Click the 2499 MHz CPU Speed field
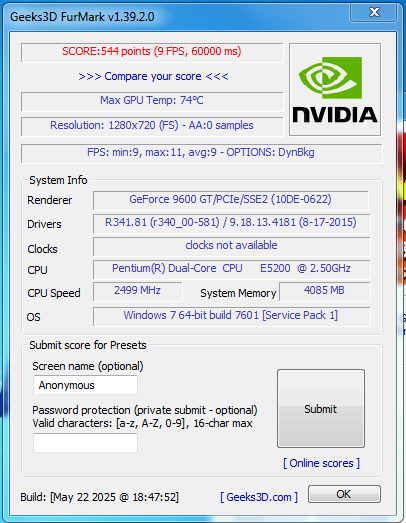 click(137, 292)
